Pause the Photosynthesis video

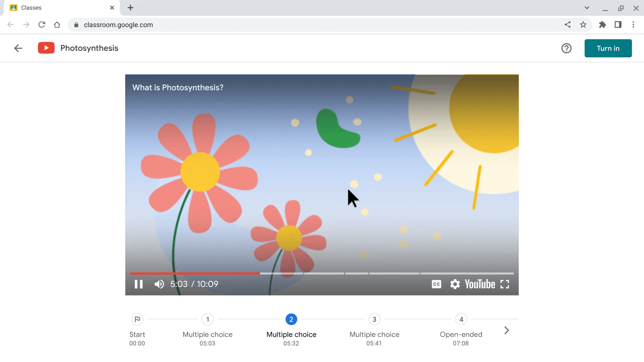pyautogui.click(x=139, y=284)
